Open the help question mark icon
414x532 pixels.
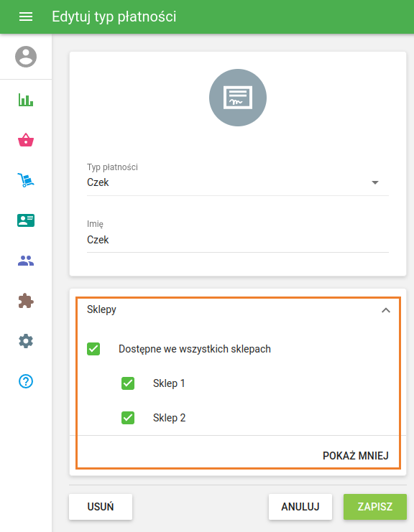click(26, 381)
